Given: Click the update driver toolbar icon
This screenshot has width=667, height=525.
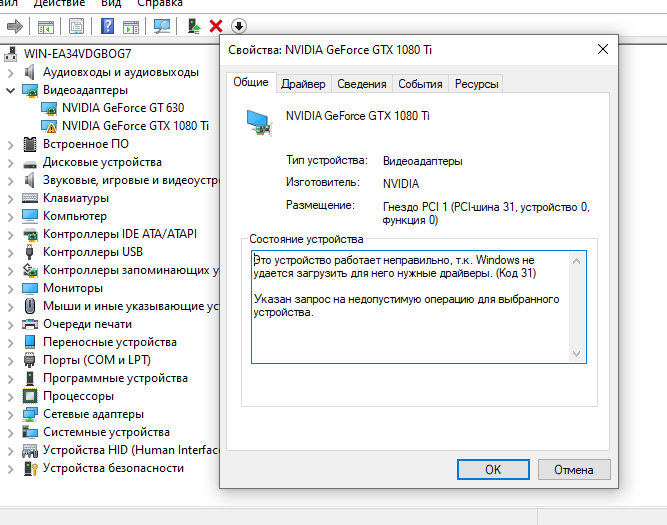Looking at the screenshot, I should tap(194, 26).
